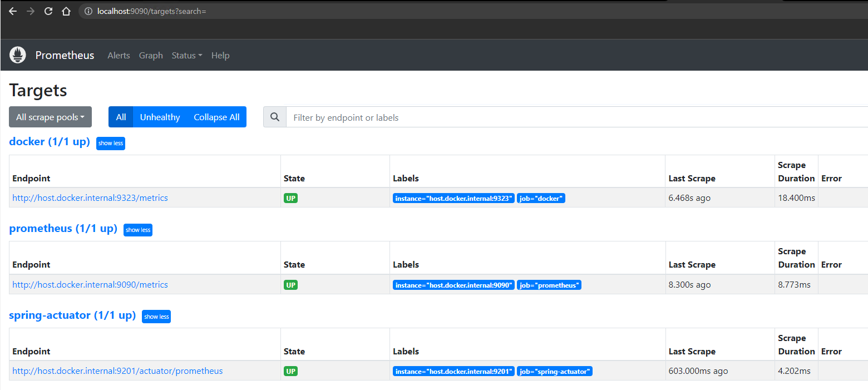
Task: Open the Alerts page
Action: (119, 55)
